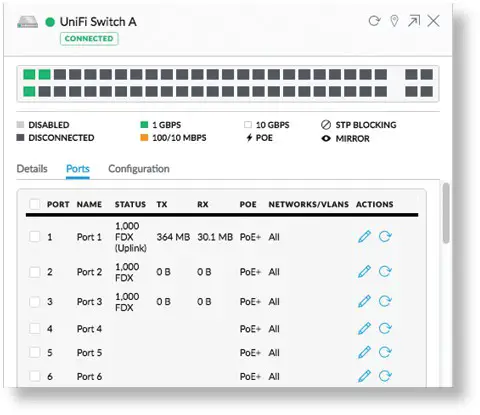The width and height of the screenshot is (480, 415).
Task: Click All networks value in Port 5 row
Action: click(x=274, y=352)
